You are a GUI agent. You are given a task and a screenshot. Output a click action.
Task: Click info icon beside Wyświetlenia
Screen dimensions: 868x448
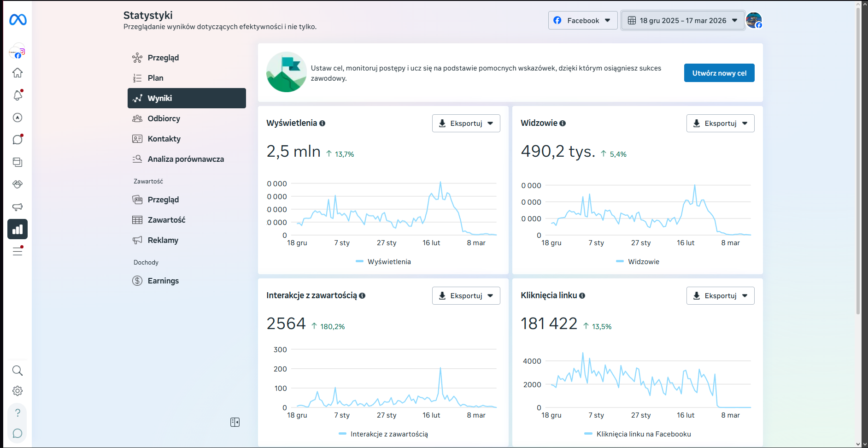(x=323, y=123)
